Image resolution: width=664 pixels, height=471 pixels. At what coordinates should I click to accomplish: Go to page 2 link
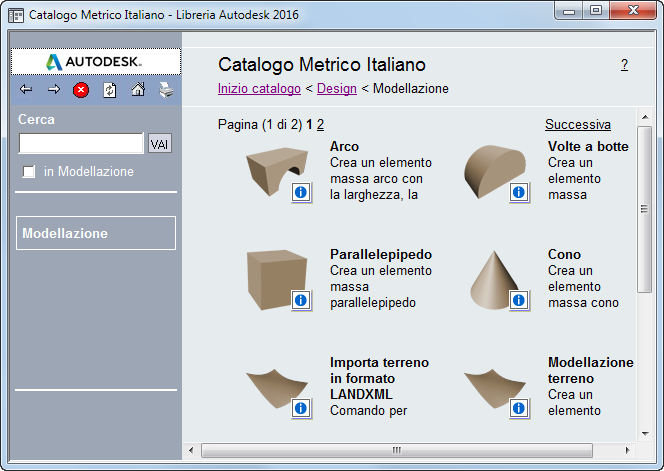click(320, 125)
